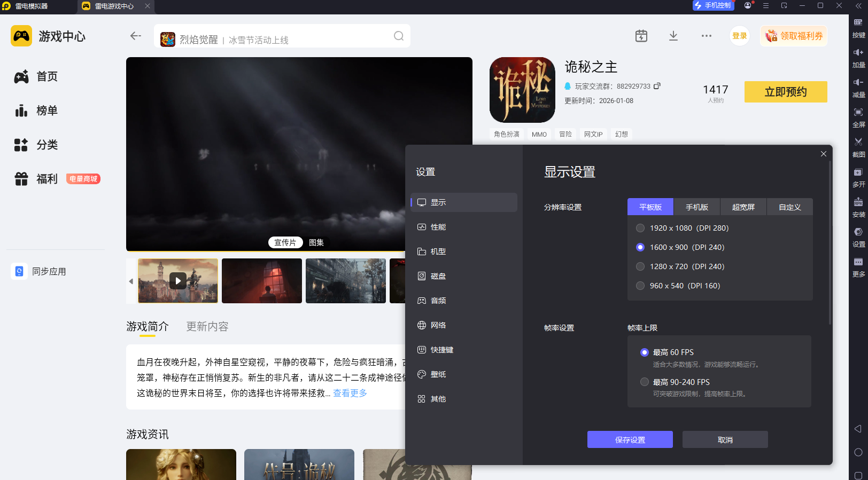Select the red room screenshot thumbnail
The height and width of the screenshot is (480, 868).
tap(262, 281)
